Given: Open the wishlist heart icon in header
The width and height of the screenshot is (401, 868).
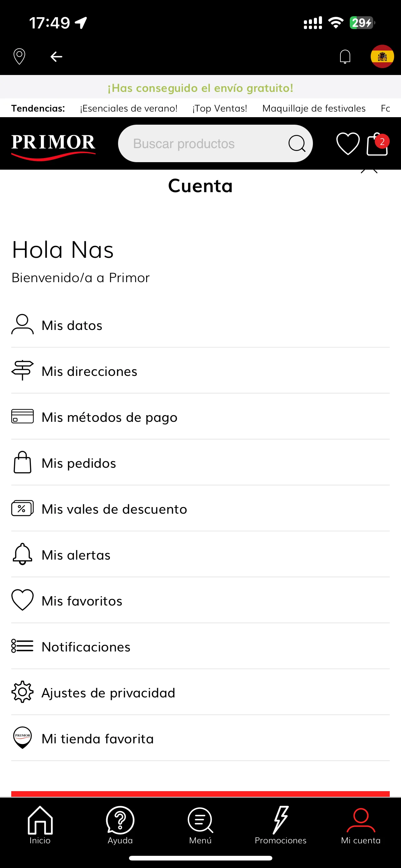Looking at the screenshot, I should [348, 144].
